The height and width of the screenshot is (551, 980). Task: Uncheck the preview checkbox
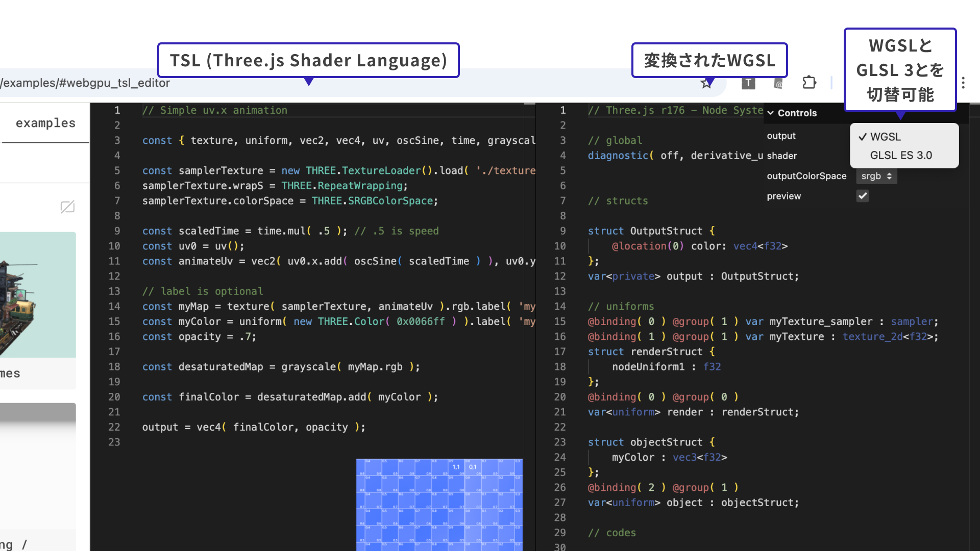click(x=862, y=196)
